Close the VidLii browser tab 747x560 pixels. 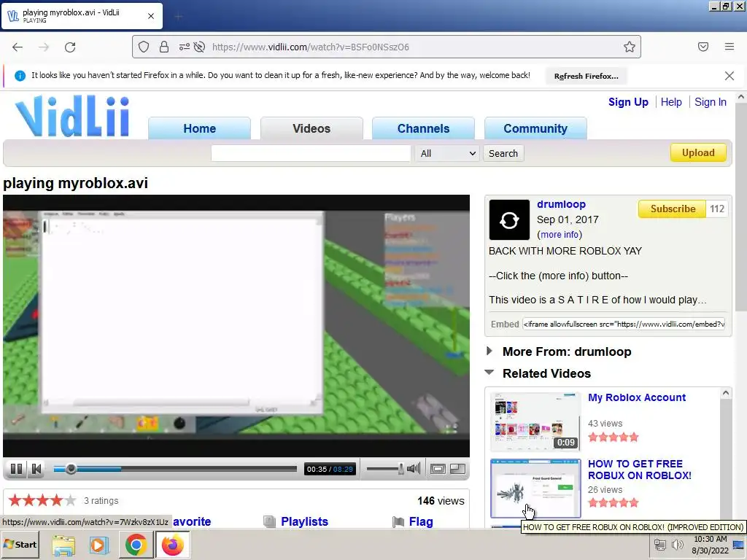coord(151,16)
